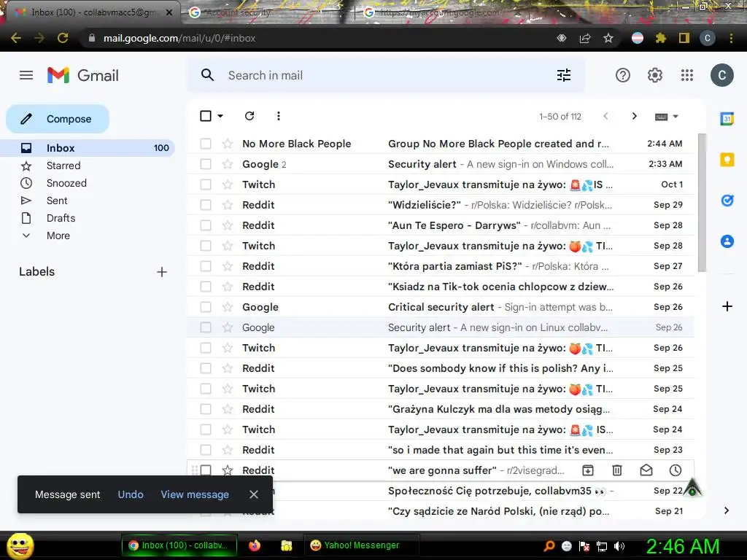Delete the "we are gonna suffer" email
Viewport: 747px width, 560px height.
(x=617, y=470)
